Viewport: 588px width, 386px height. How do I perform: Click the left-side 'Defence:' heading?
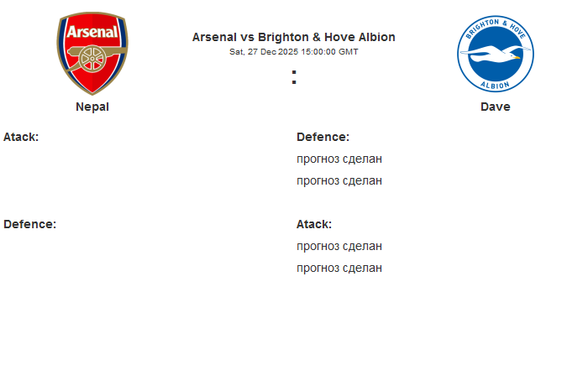29,224
